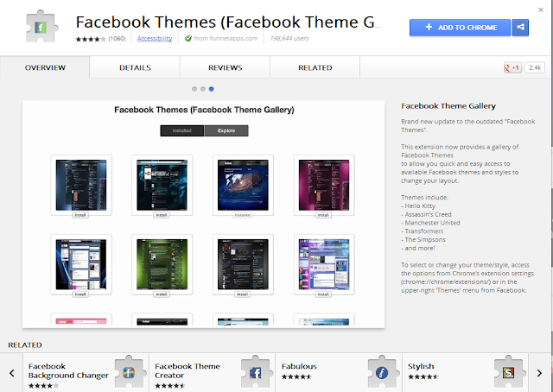Click Install under the magenta theme
Image resolution: width=553 pixels, height=392 pixels.
click(323, 215)
